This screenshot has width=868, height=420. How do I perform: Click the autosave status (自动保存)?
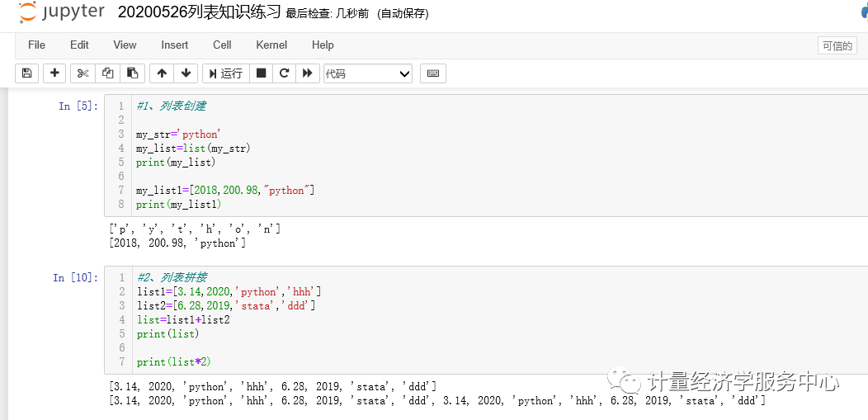tap(403, 14)
